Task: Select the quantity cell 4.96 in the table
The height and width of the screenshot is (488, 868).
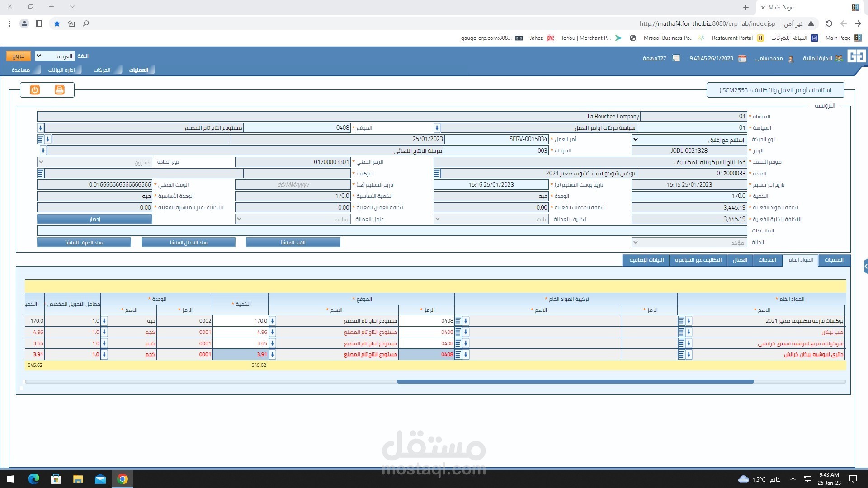Action: (241, 332)
